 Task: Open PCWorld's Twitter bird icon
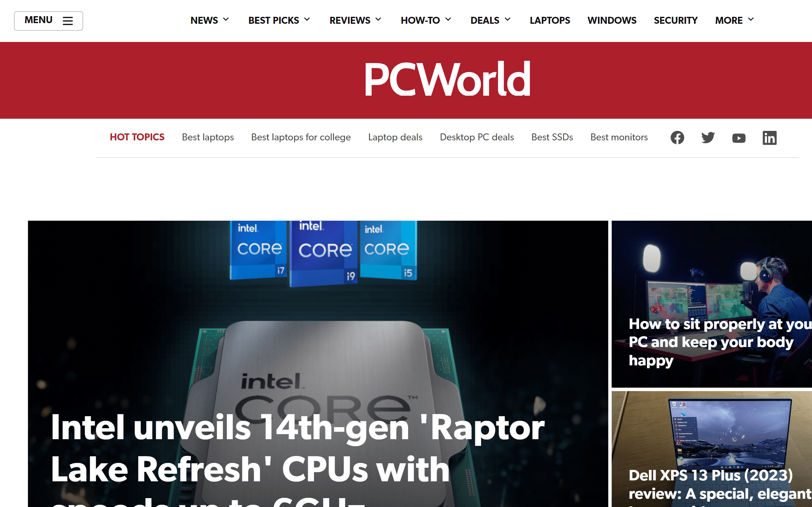click(708, 138)
